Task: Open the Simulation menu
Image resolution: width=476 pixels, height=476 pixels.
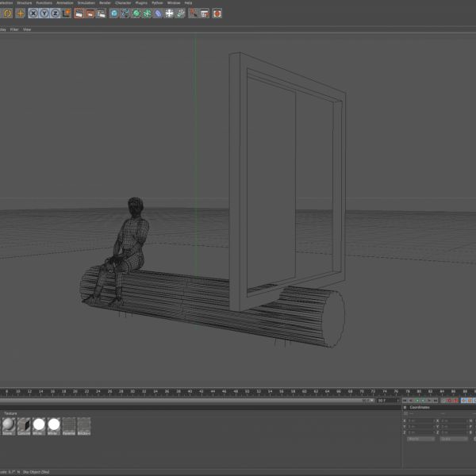Action: (86, 3)
